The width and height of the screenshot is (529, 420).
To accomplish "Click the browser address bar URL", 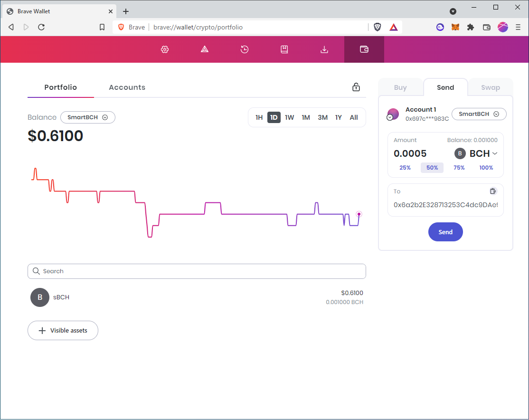I will [x=198, y=28].
